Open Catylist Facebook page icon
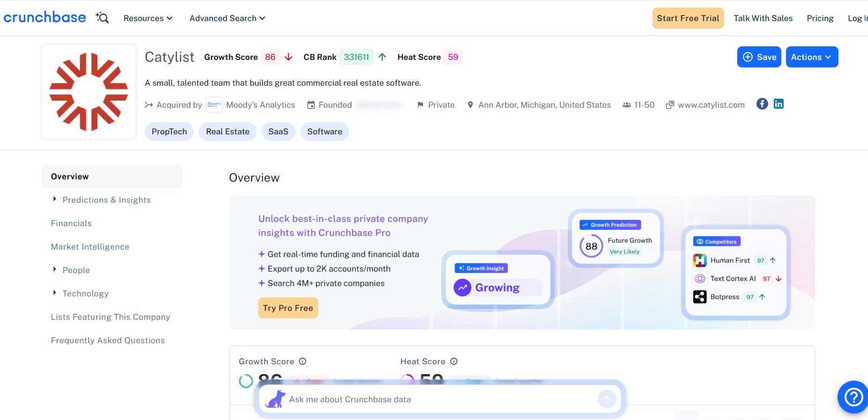The height and width of the screenshot is (420, 868). (x=762, y=104)
